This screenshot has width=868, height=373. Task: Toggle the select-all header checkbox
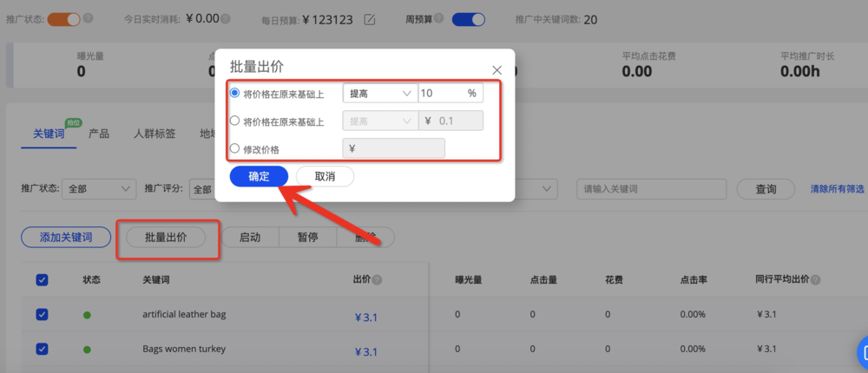[x=42, y=280]
